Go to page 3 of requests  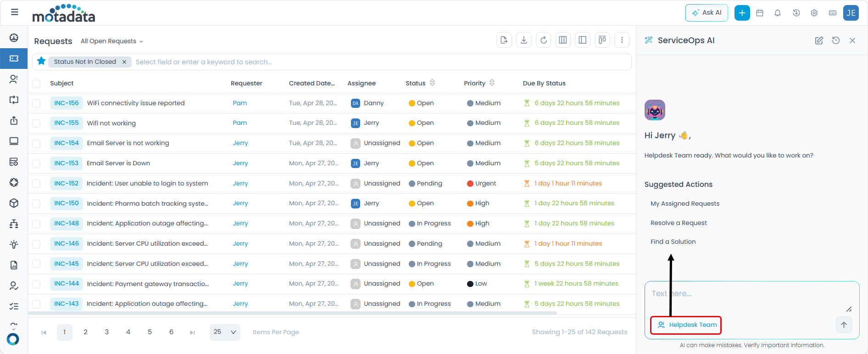pos(107,332)
